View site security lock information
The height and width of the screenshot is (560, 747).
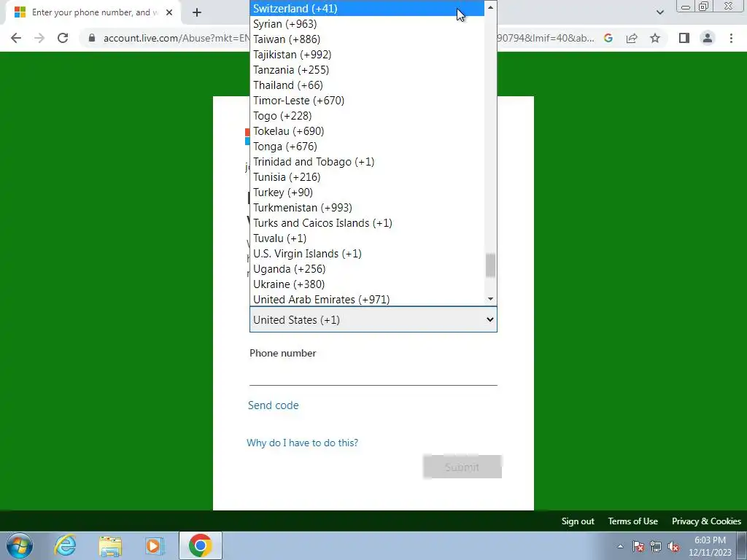coord(92,38)
